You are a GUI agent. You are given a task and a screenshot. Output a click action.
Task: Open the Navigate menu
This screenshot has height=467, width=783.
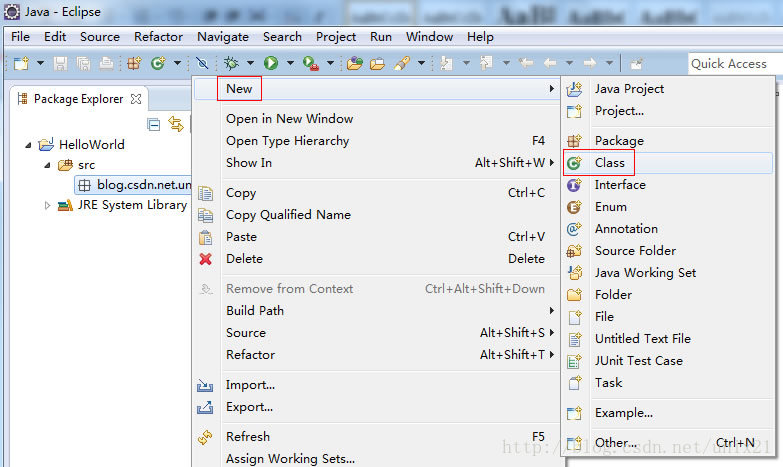click(223, 37)
